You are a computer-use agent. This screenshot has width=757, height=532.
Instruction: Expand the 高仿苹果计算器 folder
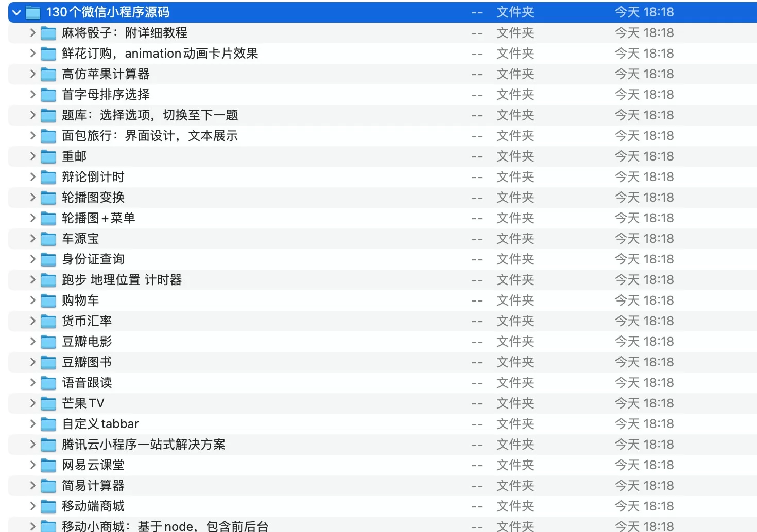coord(31,74)
